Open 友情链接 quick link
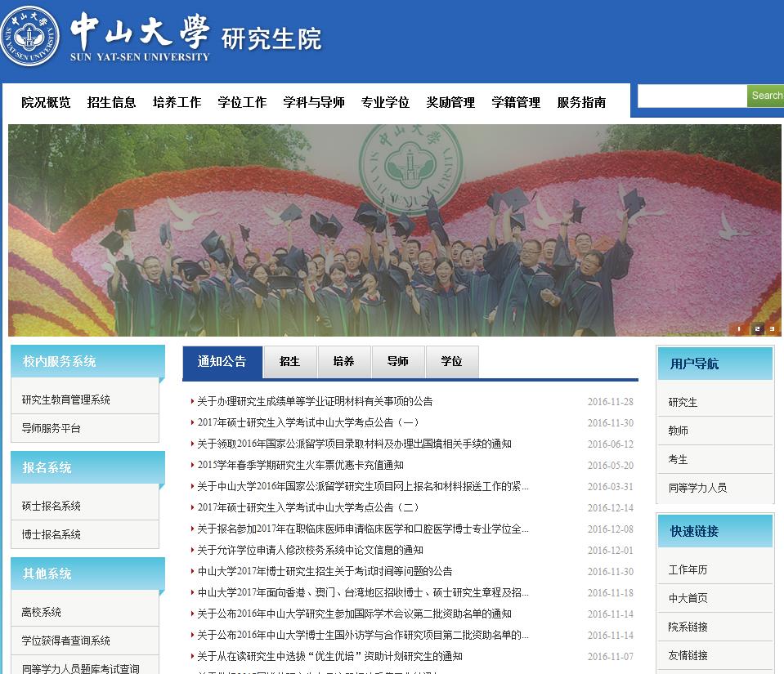Viewport: 784px width, 674px height. click(x=688, y=655)
